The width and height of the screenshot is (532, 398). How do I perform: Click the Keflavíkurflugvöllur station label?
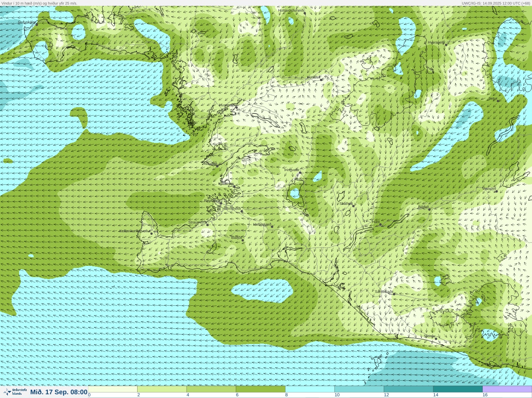135,231
